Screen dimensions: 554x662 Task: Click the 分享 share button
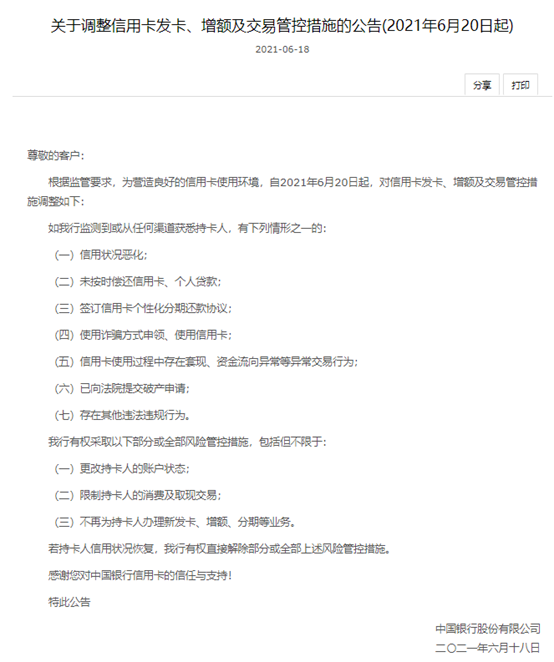482,85
